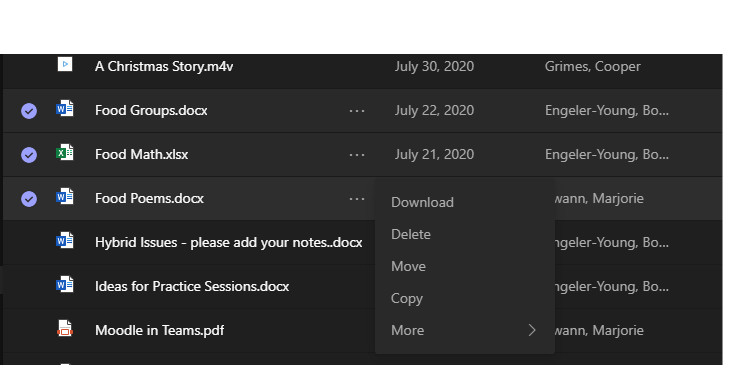
Task: Open Food Poems.docx file name
Action: [149, 198]
